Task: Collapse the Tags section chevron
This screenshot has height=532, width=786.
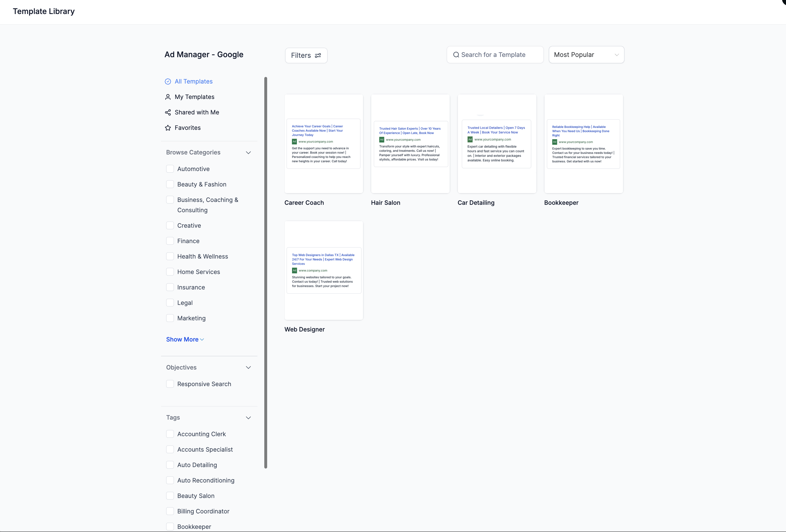Action: click(248, 418)
